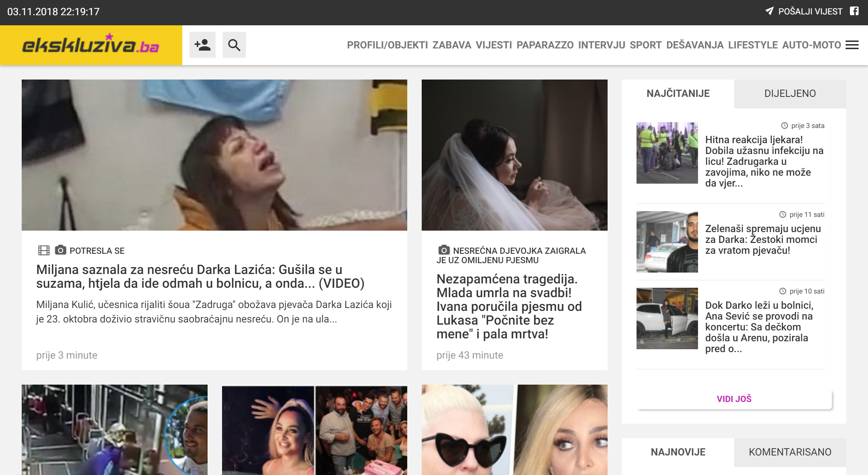This screenshot has height=475, width=868.
Task: Go to the VIJESTI section
Action: (494, 45)
